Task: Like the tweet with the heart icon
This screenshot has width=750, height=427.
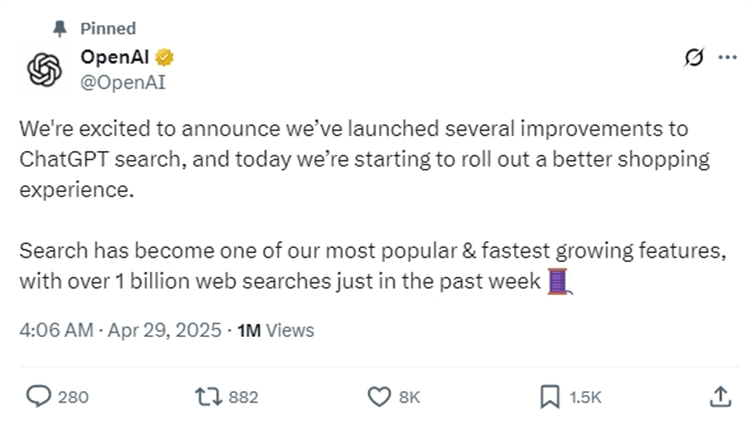Action: point(378,397)
